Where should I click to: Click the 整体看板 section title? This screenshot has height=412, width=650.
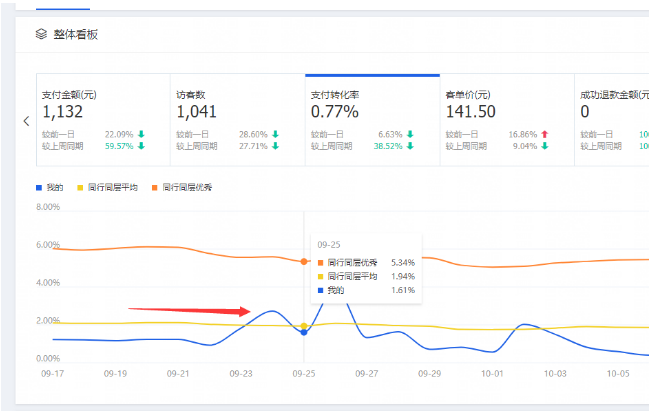click(75, 34)
